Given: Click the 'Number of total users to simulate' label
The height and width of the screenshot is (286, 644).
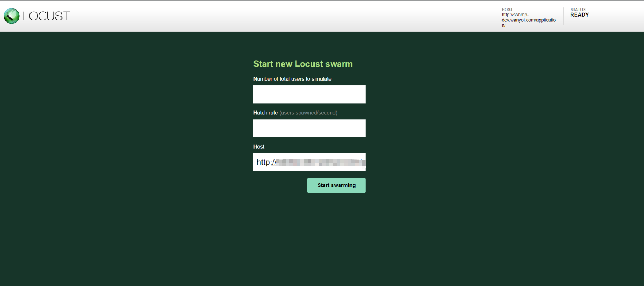Looking at the screenshot, I should (x=292, y=79).
